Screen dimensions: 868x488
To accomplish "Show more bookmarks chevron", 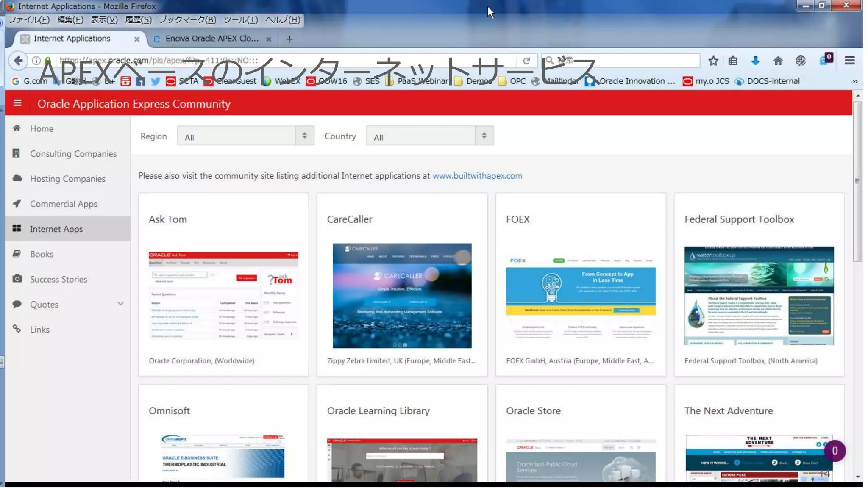I will (x=855, y=81).
